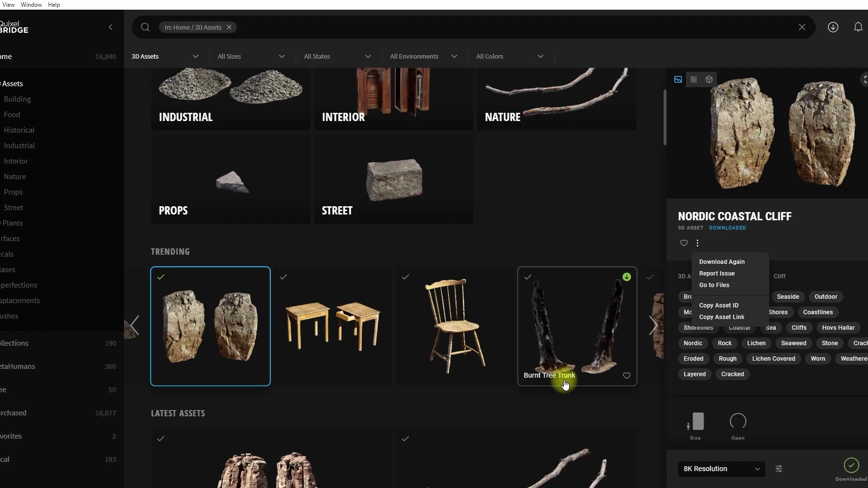
Task: Select Go to Files menu entry
Action: pyautogui.click(x=714, y=285)
